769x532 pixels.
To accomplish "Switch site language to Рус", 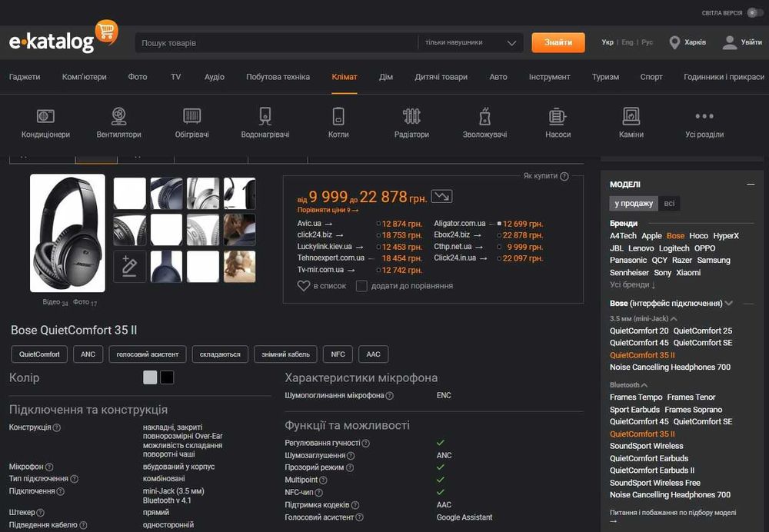I will coord(647,42).
